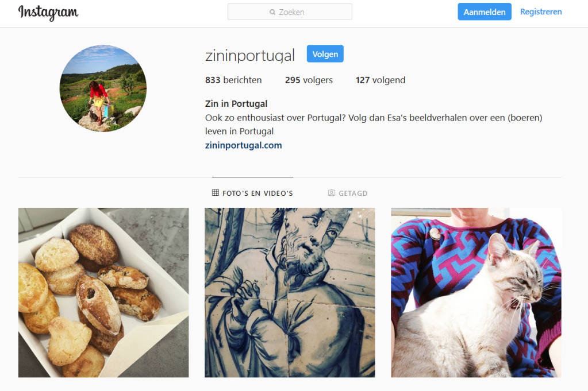Switch to the Foto's en video's tab

tap(252, 193)
